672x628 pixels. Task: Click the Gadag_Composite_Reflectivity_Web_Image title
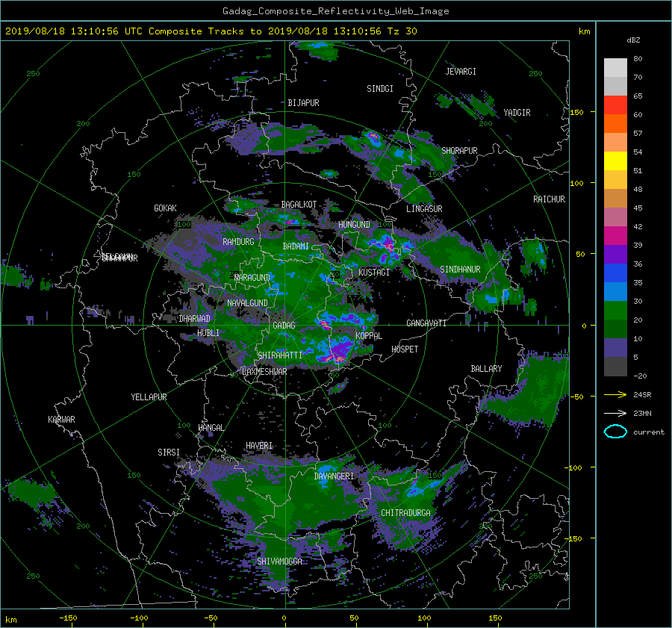pyautogui.click(x=335, y=11)
